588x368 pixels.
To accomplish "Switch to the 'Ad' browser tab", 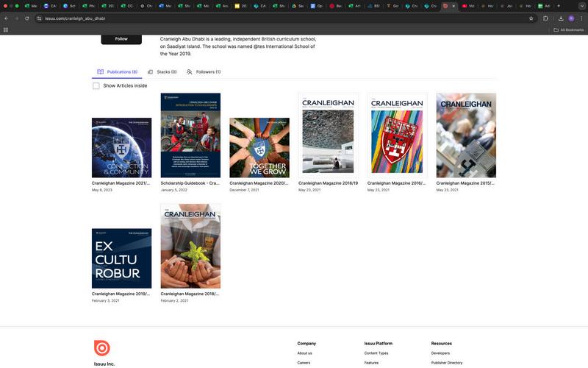I will tap(544, 6).
